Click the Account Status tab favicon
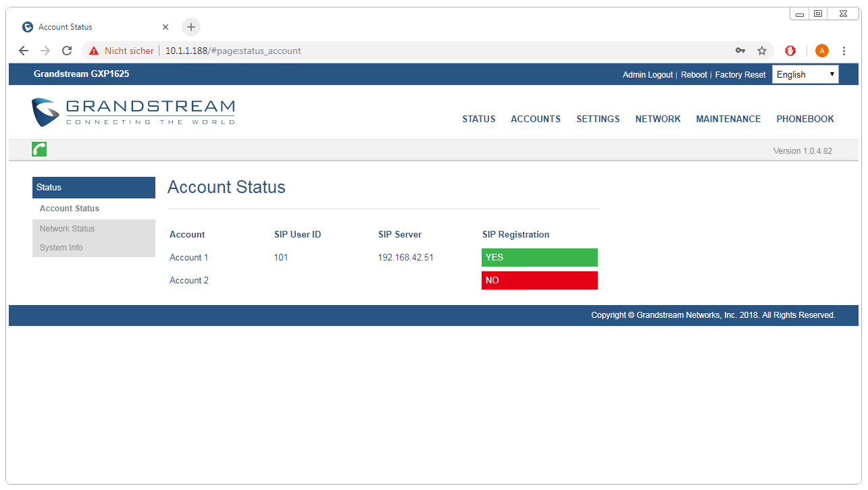 coord(28,27)
